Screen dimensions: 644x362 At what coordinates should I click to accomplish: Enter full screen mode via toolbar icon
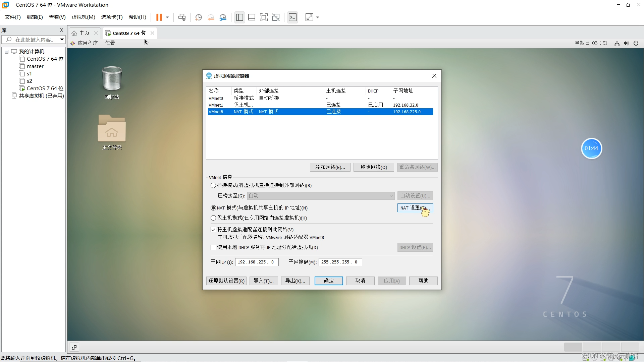pos(264,17)
